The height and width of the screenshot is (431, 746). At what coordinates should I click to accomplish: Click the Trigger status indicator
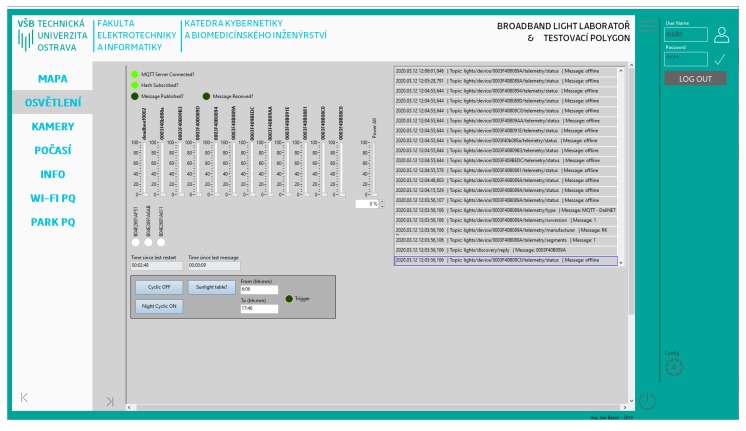click(x=290, y=298)
